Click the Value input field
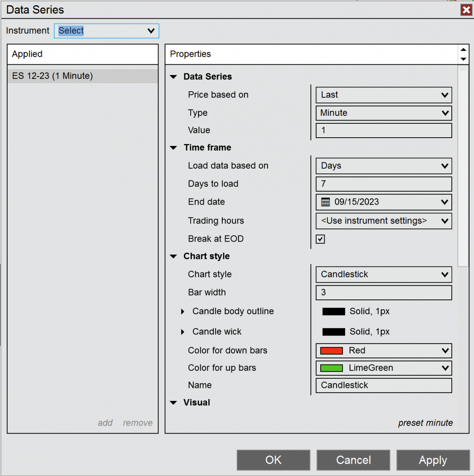Image resolution: width=474 pixels, height=476 pixels. (384, 131)
